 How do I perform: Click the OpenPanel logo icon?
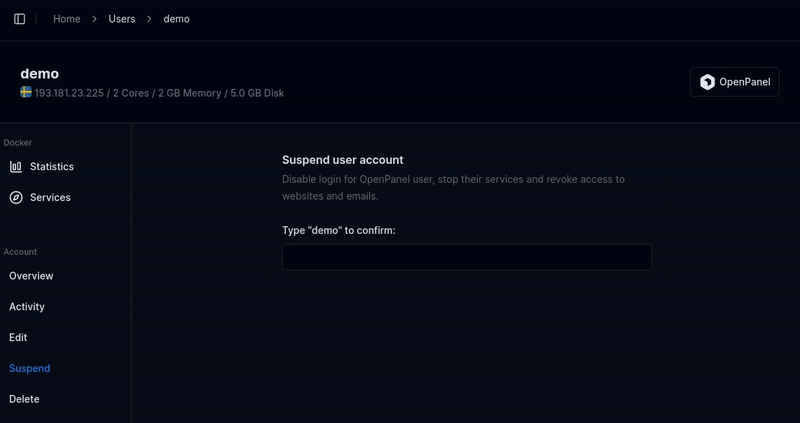coord(707,82)
